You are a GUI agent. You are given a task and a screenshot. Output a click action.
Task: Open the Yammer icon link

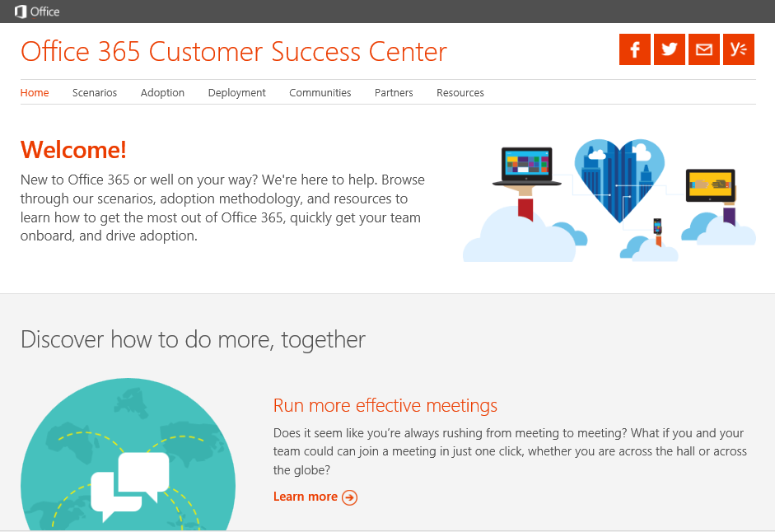coord(739,49)
